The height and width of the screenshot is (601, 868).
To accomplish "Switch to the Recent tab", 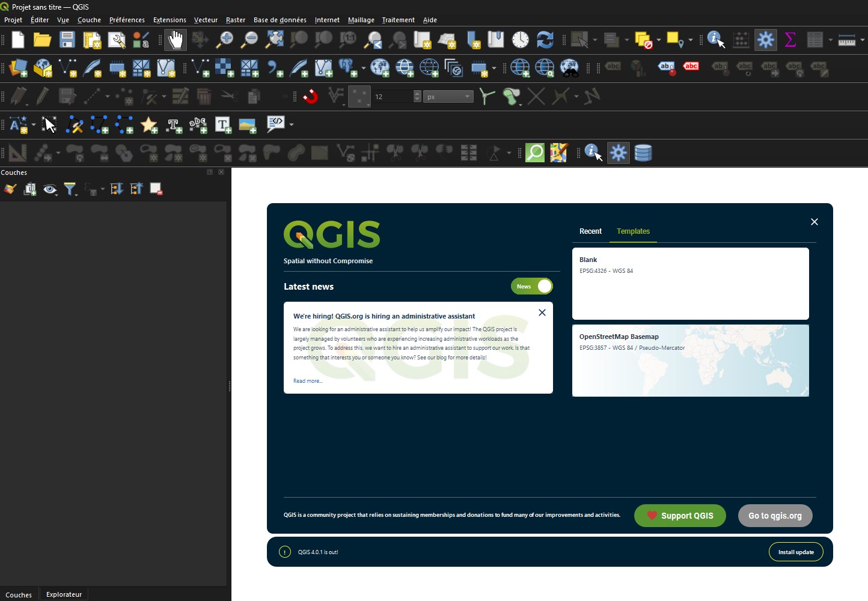I will click(590, 231).
